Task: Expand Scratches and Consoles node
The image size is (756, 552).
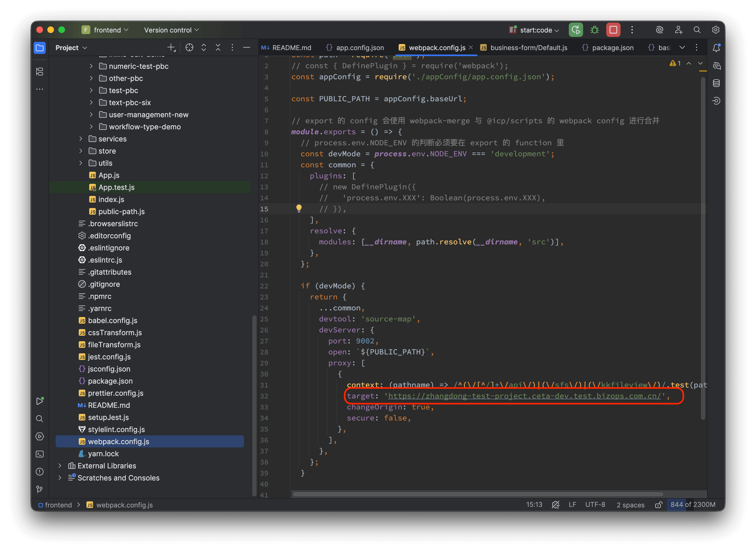Action: (60, 478)
